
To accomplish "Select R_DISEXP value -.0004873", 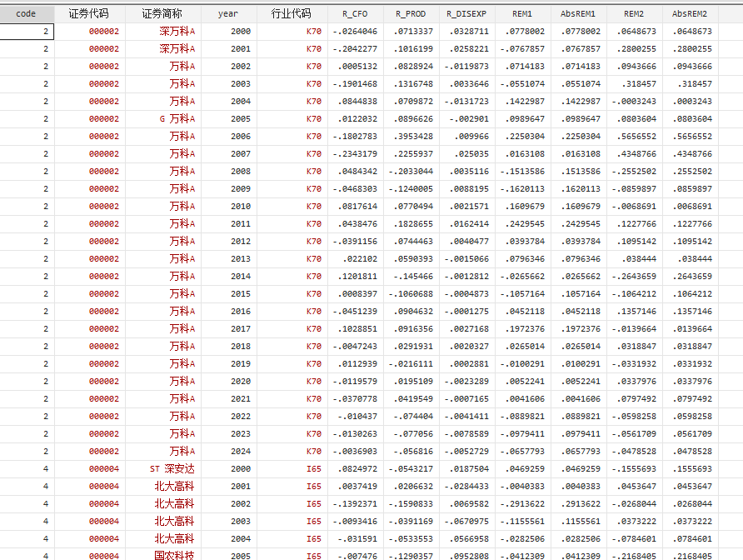I will click(x=466, y=294).
